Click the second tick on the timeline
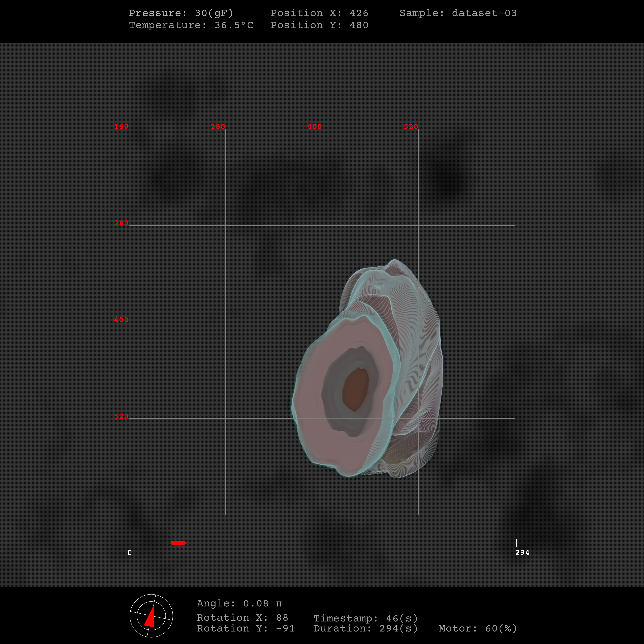Image resolution: width=644 pixels, height=644 pixels. tap(258, 543)
